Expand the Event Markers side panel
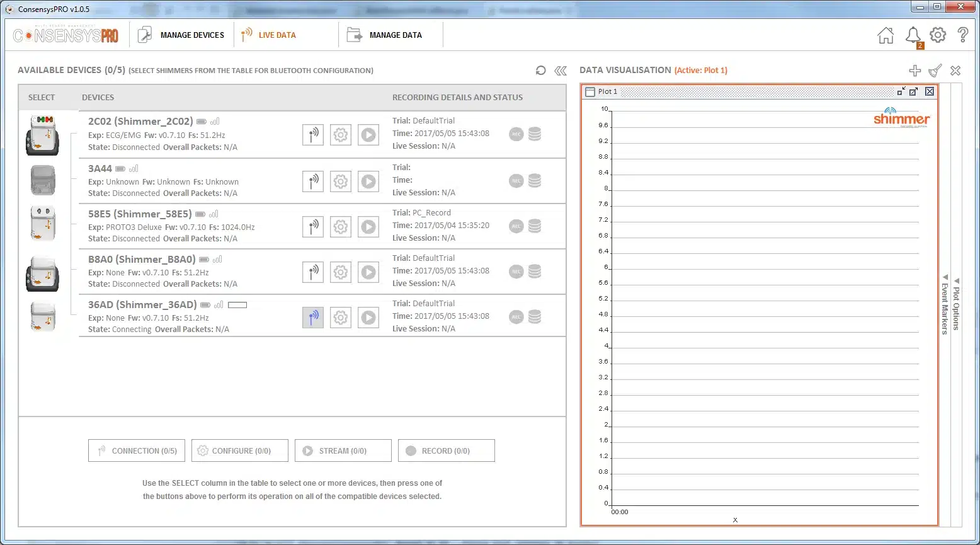Image resolution: width=980 pixels, height=545 pixels. [945, 304]
